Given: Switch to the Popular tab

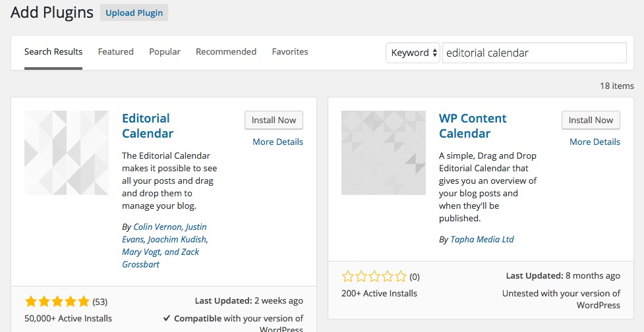Looking at the screenshot, I should point(165,51).
